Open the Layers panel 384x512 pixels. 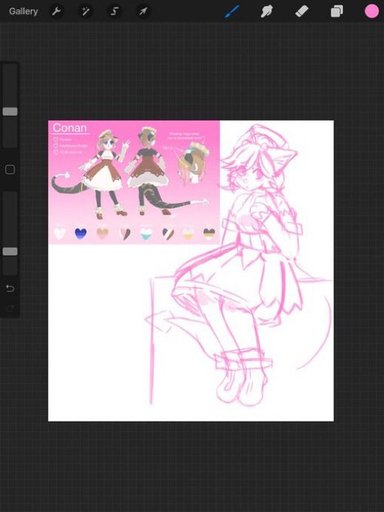[x=337, y=11]
